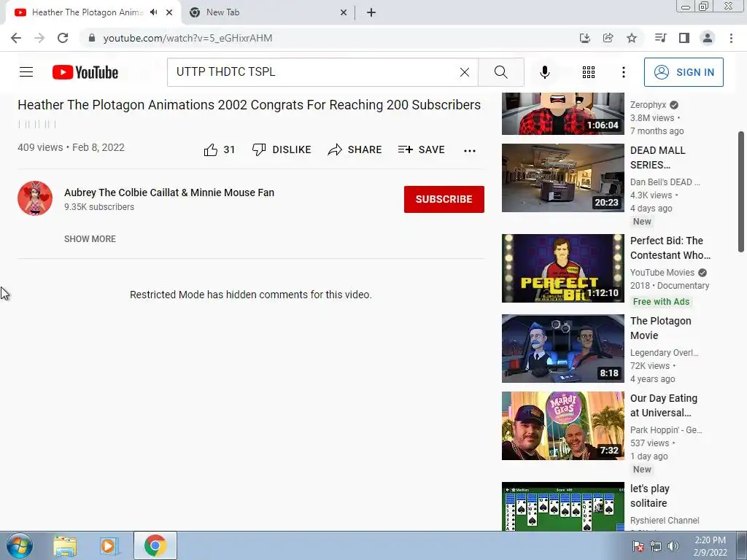
Task: Click the magnifier search button
Action: [500, 72]
